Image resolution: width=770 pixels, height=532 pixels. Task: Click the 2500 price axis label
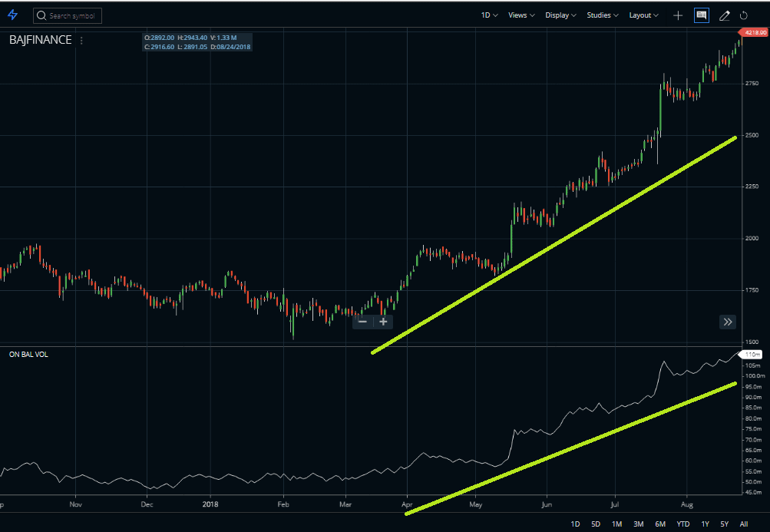click(x=752, y=135)
